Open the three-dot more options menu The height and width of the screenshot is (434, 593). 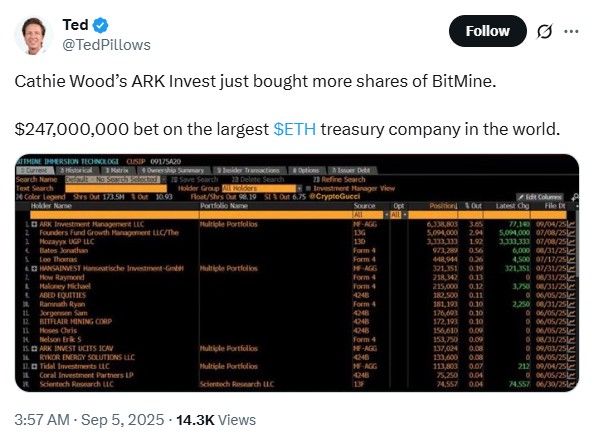pos(571,31)
